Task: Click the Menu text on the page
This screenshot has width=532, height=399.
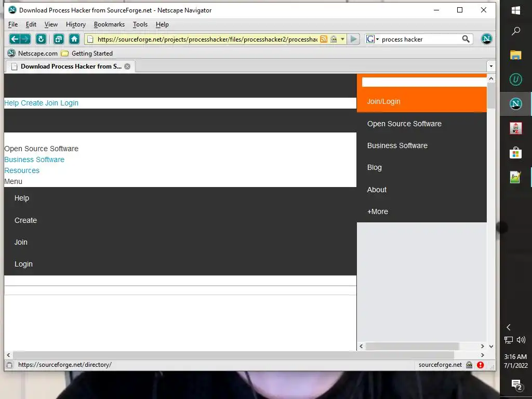Action: [13, 181]
